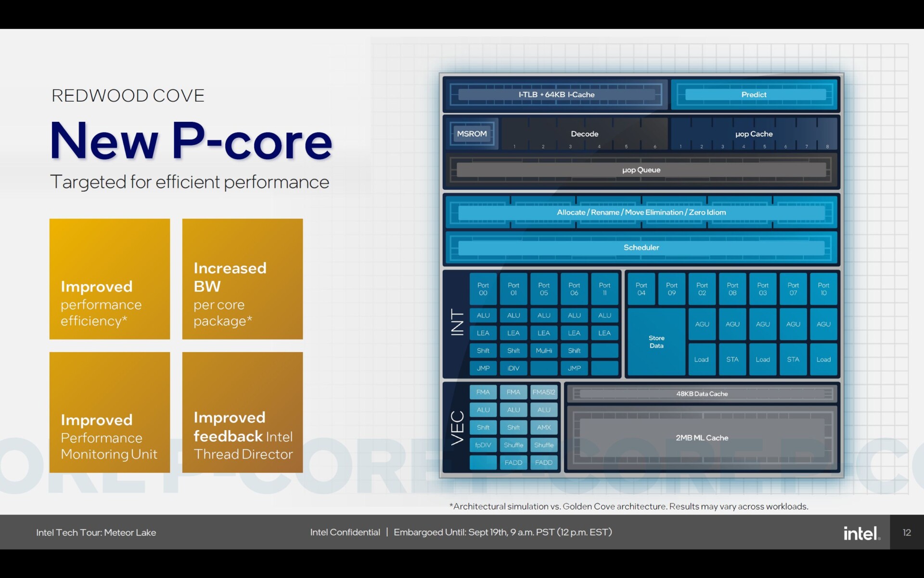Viewport: 924px width, 578px height.
Task: Select "Allocate / Rename / Move Elimination / Zero Idiom"
Action: point(641,212)
